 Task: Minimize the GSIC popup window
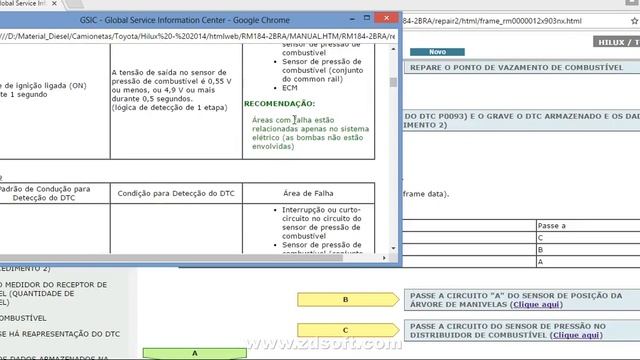(352, 19)
